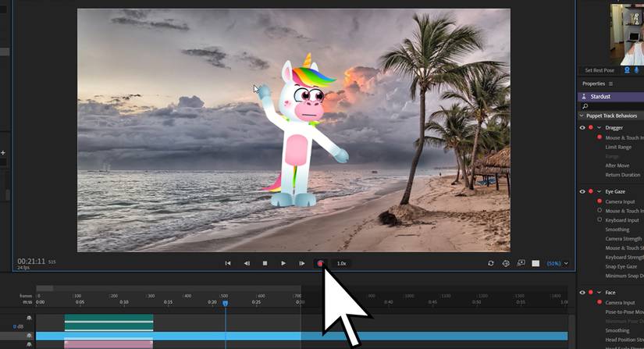644x349 pixels.
Task: Click the stream live icon
Action: click(x=521, y=263)
